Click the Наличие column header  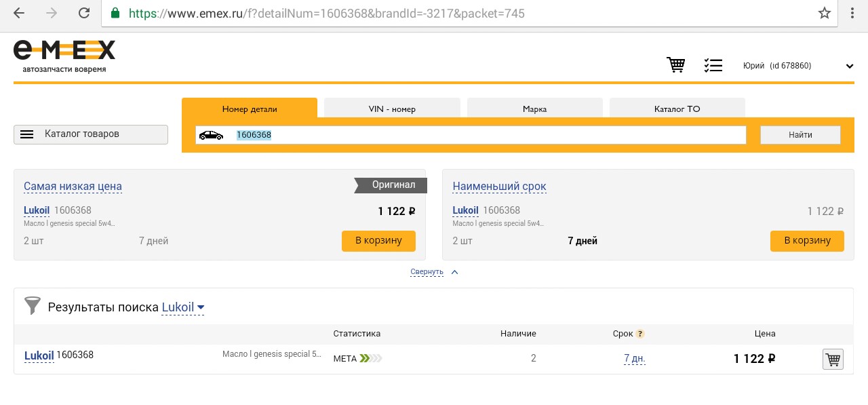518,334
